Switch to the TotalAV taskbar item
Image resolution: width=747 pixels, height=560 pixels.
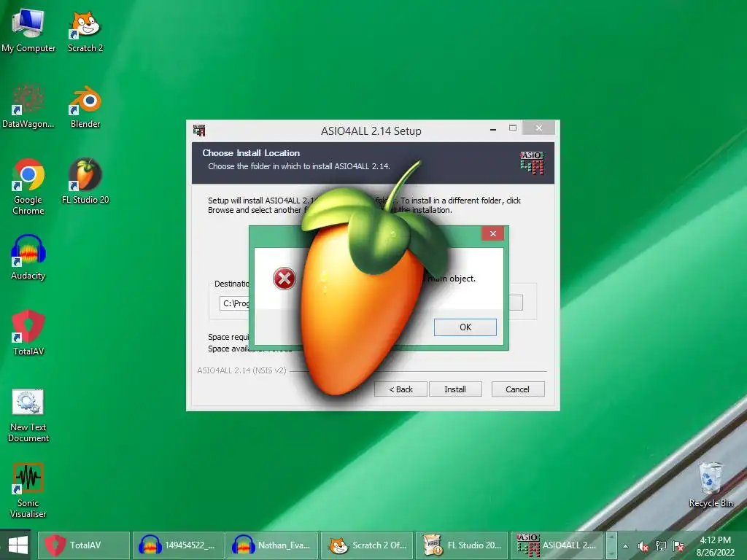tap(83, 545)
